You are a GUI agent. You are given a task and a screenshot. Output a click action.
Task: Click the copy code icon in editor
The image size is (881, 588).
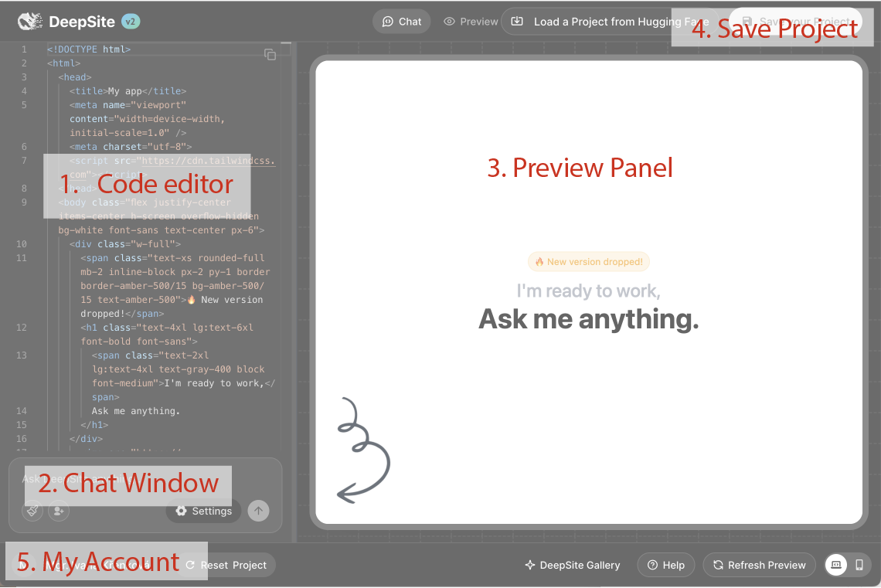coord(270,55)
